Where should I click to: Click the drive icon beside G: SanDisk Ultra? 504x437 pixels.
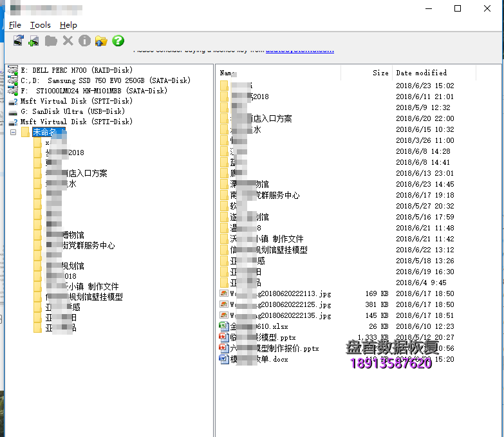click(x=13, y=112)
